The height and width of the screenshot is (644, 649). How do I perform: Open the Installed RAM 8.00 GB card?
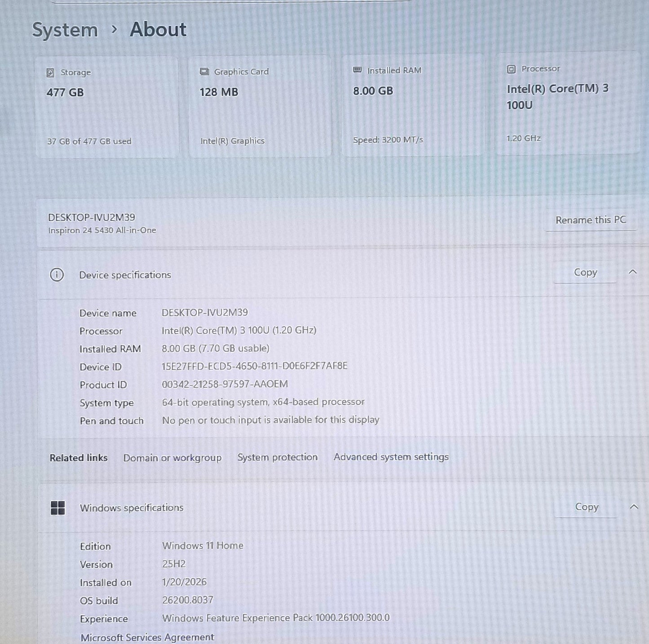point(412,105)
